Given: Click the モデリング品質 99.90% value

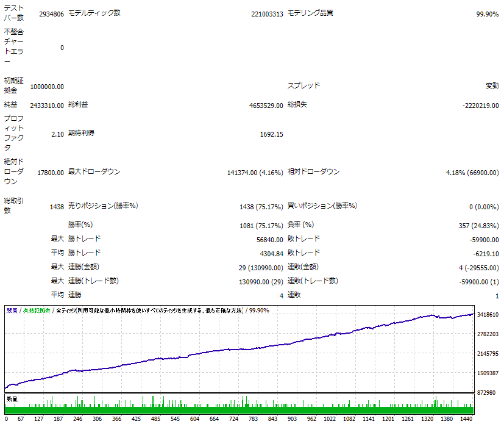Looking at the screenshot, I should (485, 10).
